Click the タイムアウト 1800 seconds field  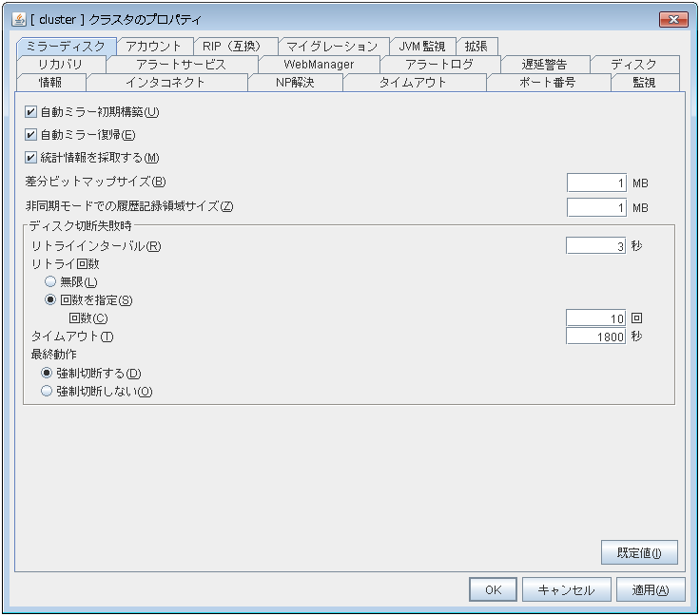[x=595, y=337]
